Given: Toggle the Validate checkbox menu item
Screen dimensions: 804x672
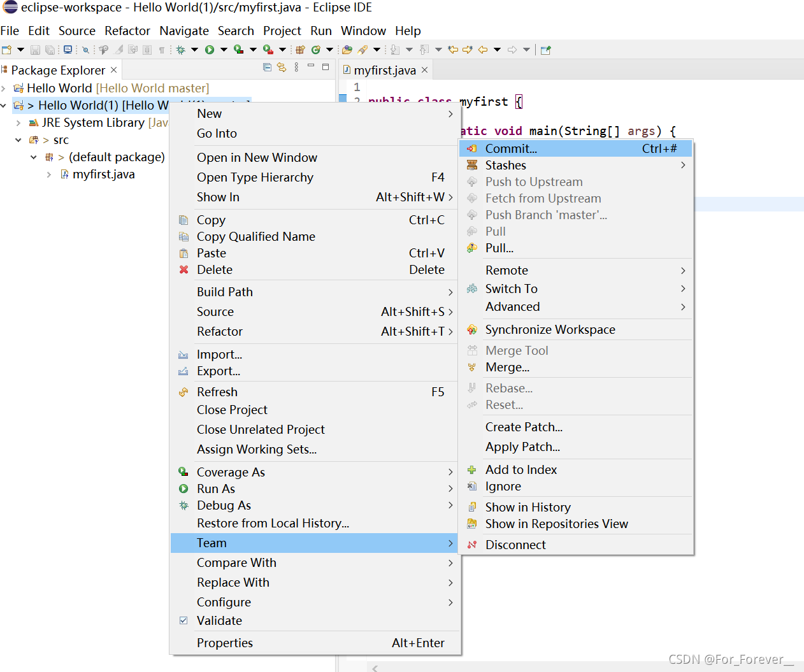Looking at the screenshot, I should pos(183,620).
